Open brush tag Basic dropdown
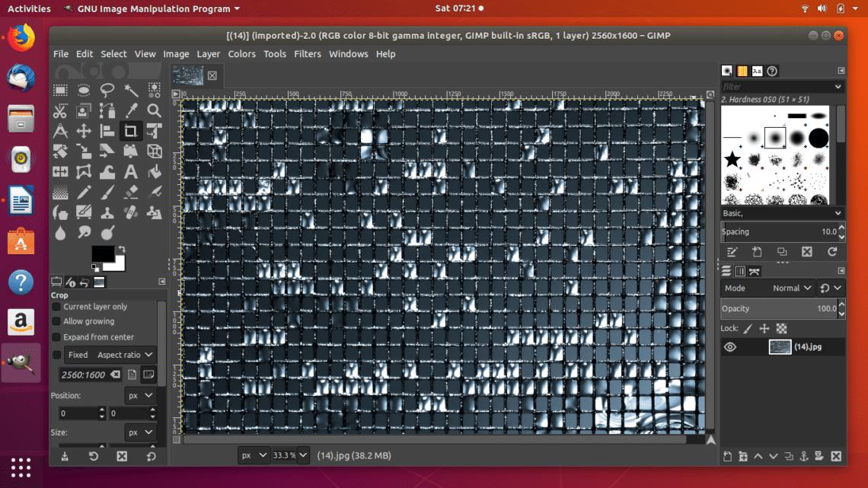The image size is (868, 488). (x=782, y=214)
